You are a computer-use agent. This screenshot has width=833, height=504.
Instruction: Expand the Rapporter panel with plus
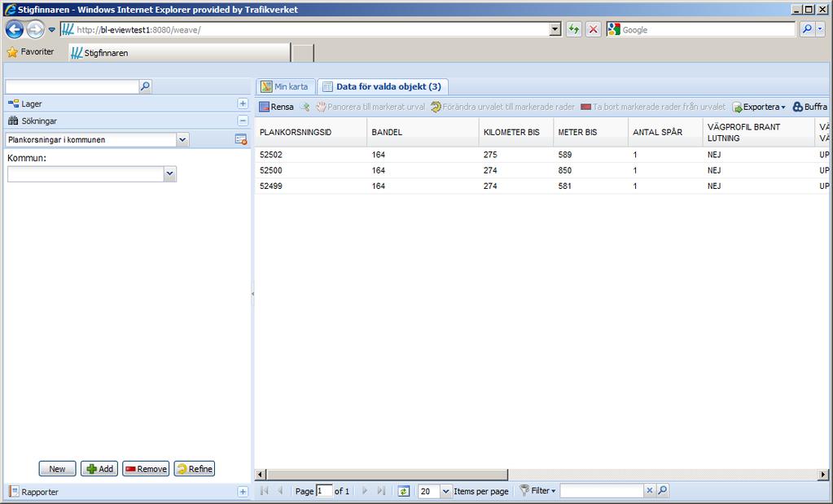(x=243, y=492)
